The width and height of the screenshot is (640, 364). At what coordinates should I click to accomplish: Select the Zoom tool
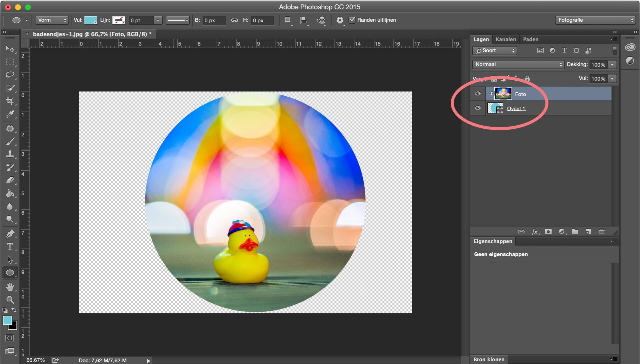[x=10, y=299]
